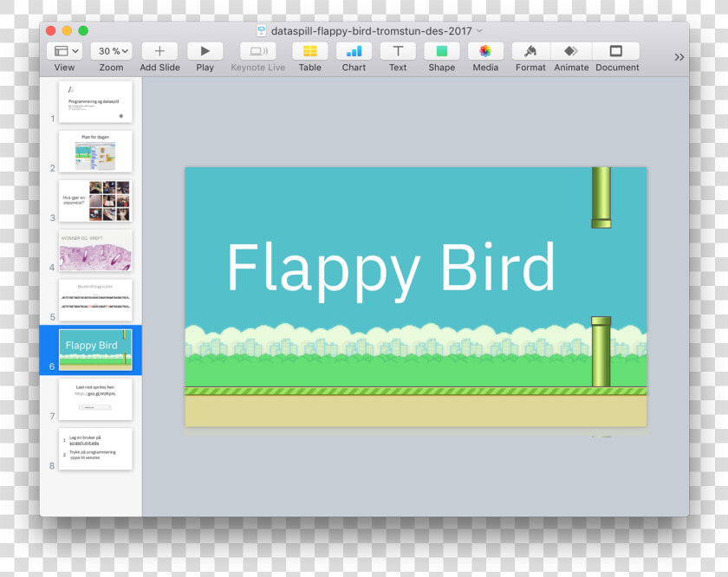Click the Add Slide label
This screenshot has width=728, height=577.
[x=159, y=68]
